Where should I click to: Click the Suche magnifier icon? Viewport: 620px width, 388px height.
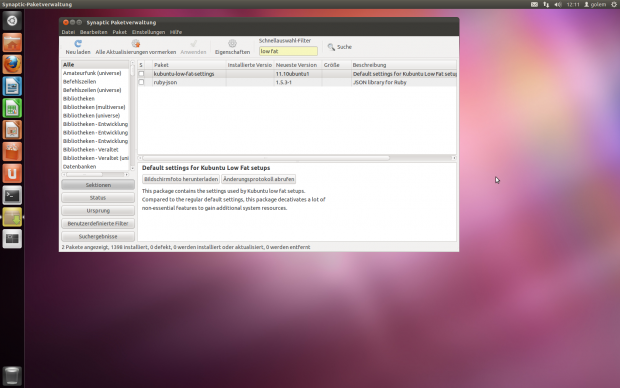tap(331, 47)
